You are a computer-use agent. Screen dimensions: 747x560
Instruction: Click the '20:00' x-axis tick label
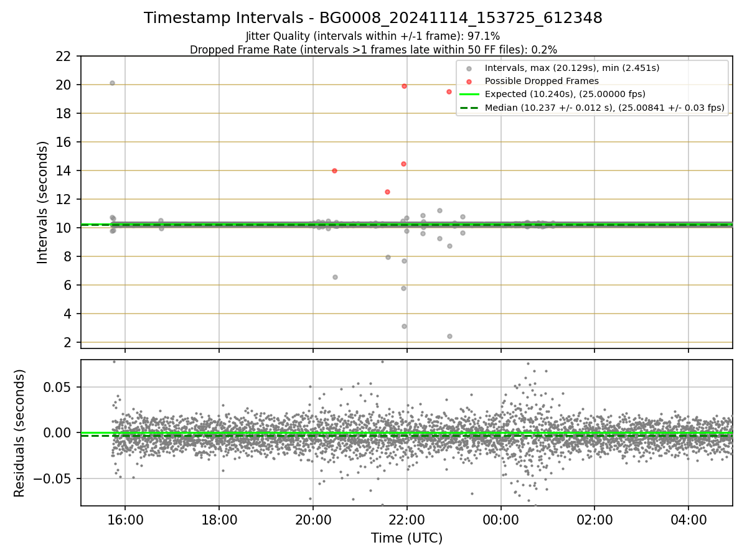[x=312, y=520]
